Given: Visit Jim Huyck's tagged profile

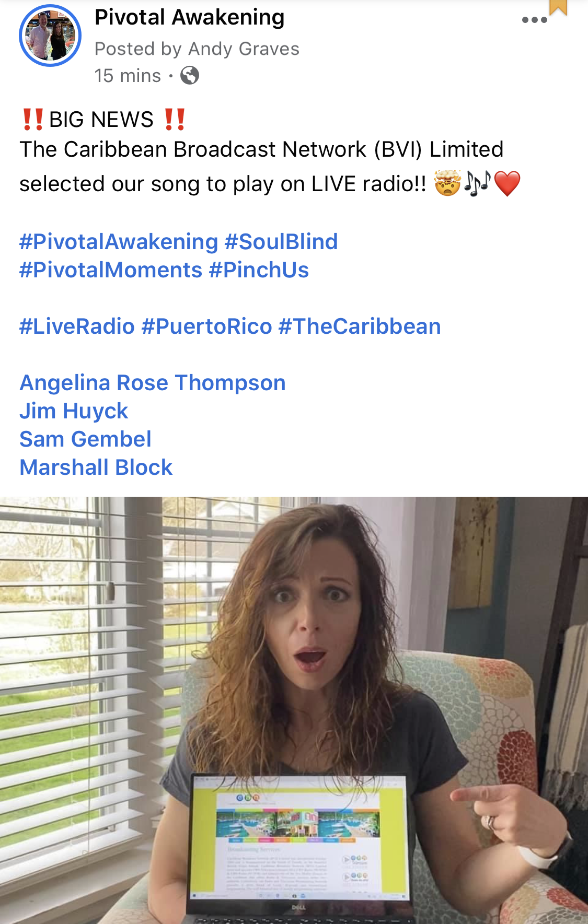Looking at the screenshot, I should 74,411.
